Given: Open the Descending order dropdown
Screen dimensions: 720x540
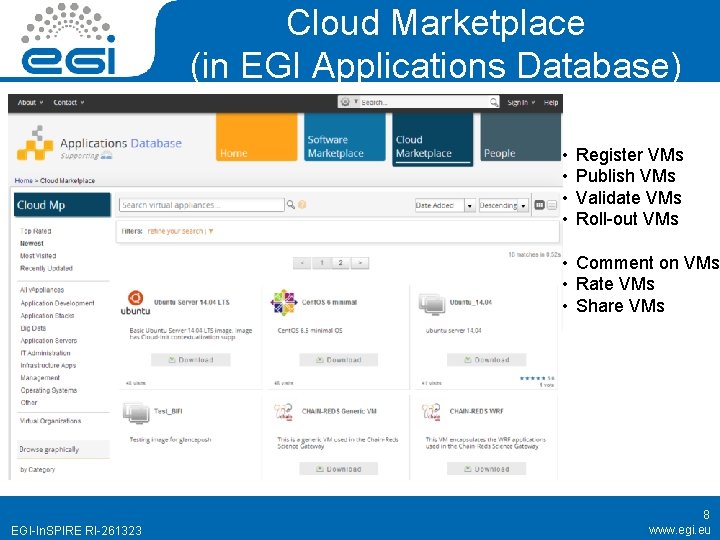Looking at the screenshot, I should tap(503, 205).
